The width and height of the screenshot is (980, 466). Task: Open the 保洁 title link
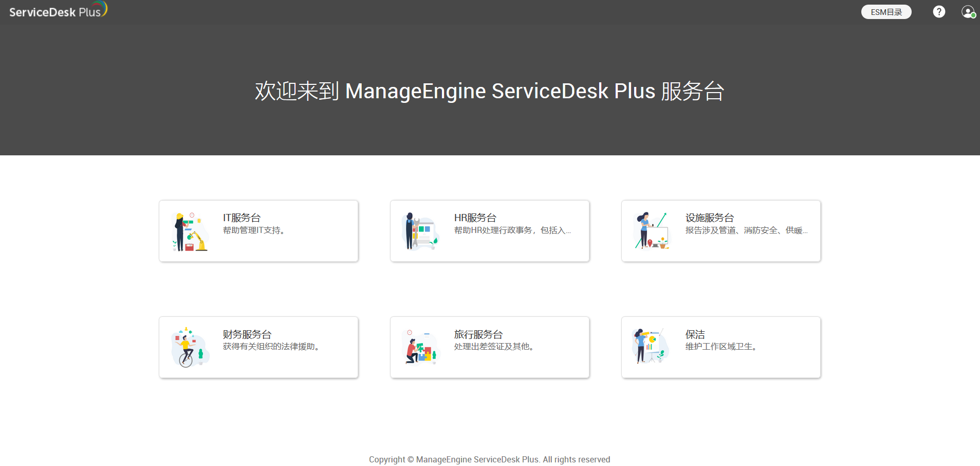(695, 334)
